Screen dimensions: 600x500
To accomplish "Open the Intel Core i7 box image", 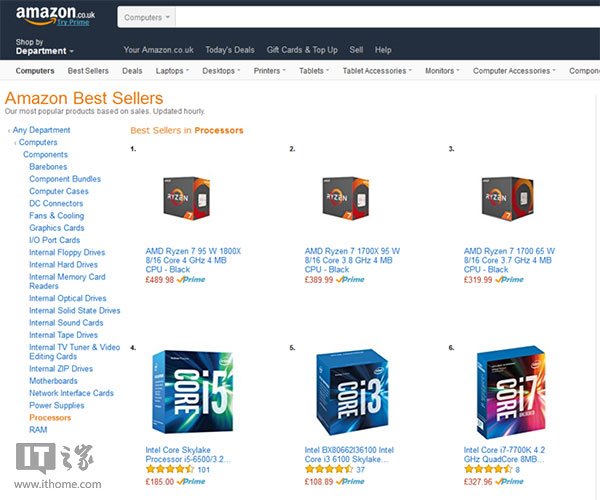I will pos(511,393).
